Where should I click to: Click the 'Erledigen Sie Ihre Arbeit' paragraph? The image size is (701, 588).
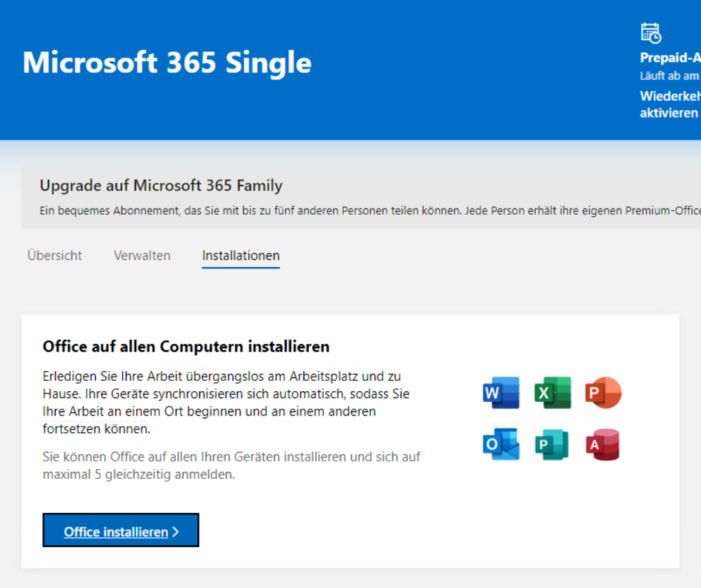coord(226,402)
